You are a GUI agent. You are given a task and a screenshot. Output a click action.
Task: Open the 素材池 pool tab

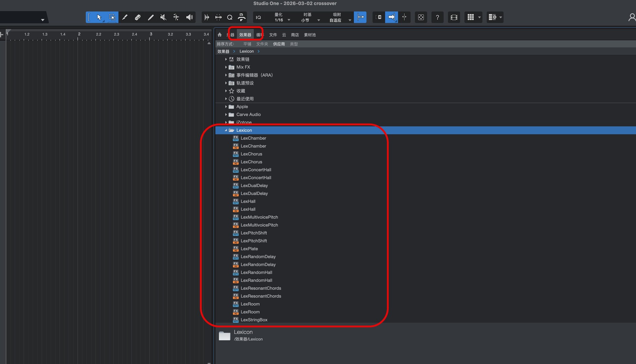pos(310,35)
